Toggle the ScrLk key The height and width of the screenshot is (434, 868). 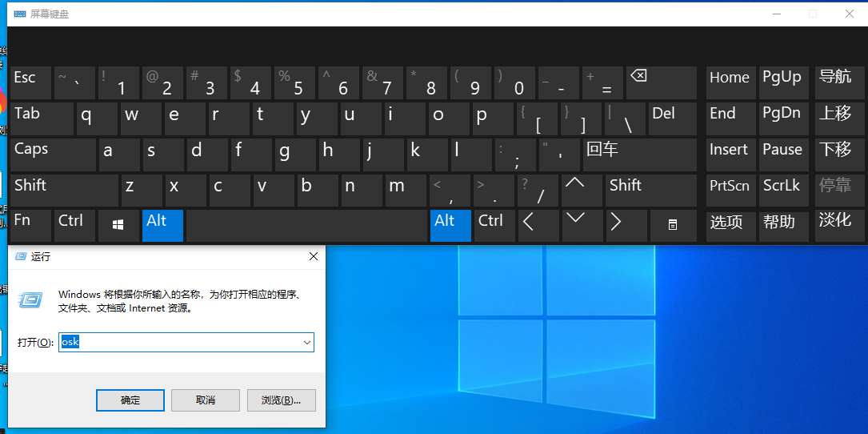click(x=782, y=191)
